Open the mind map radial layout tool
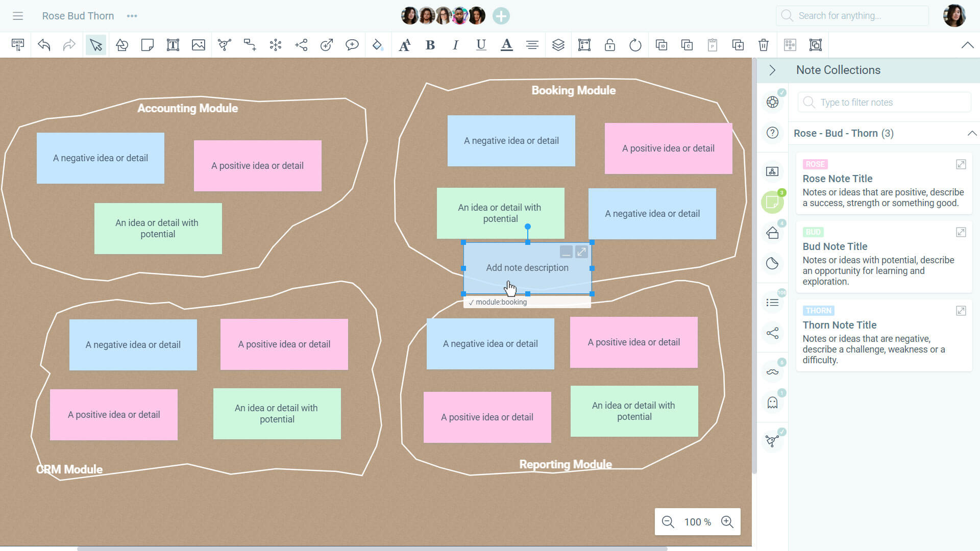980x551 pixels. coord(275,45)
